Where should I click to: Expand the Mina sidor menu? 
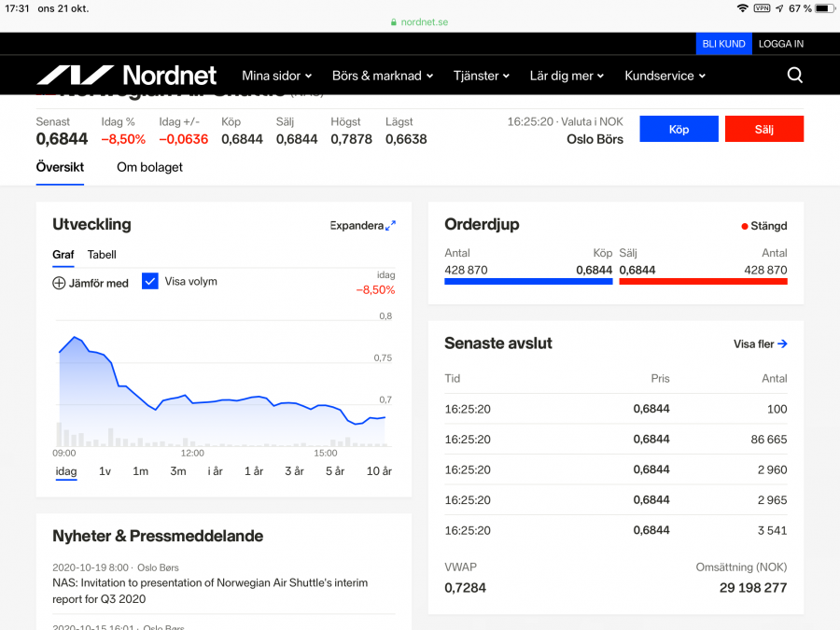(276, 76)
